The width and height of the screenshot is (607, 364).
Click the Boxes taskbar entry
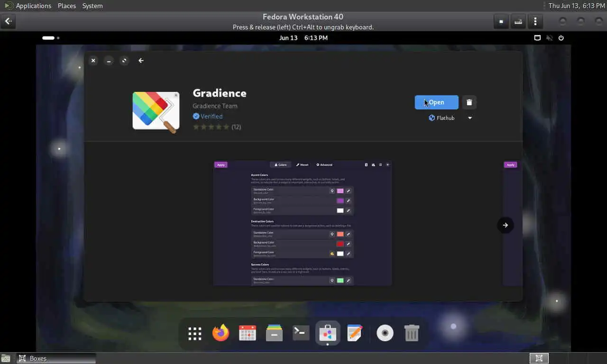[56, 358]
